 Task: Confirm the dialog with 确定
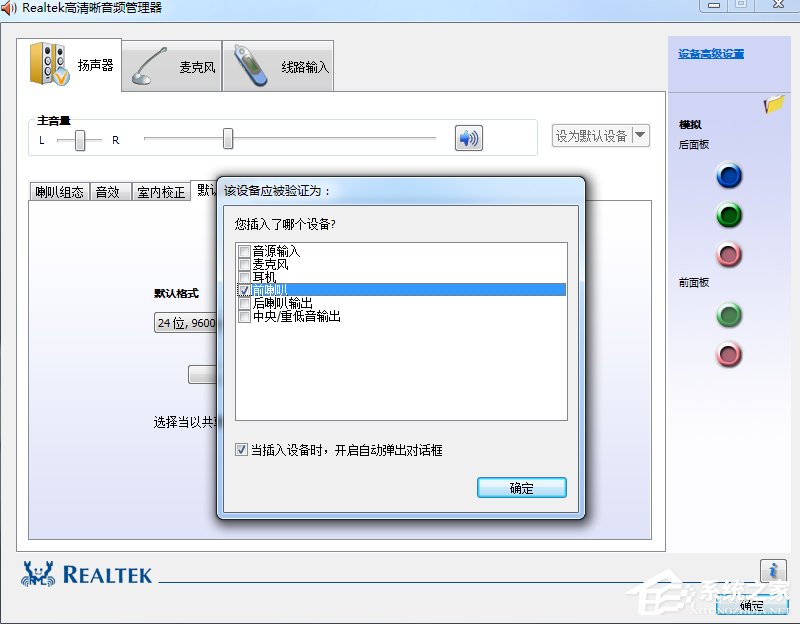point(521,488)
